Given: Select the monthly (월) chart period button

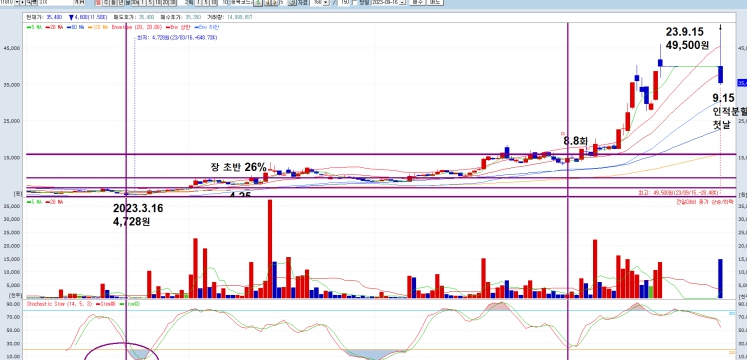Looking at the screenshot, I should click(113, 2).
